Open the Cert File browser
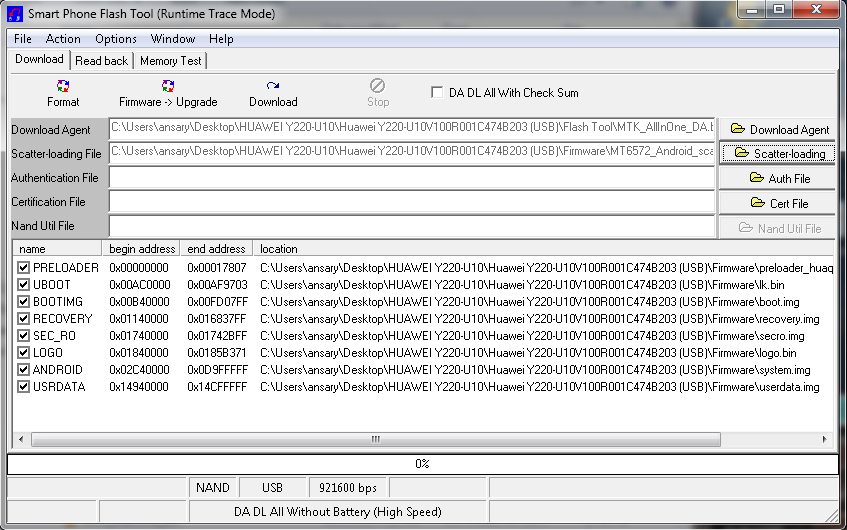The width and height of the screenshot is (847, 530). coord(778,203)
